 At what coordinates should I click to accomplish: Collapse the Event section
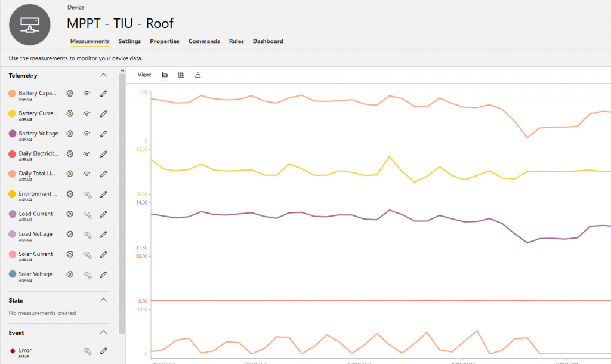pos(103,332)
